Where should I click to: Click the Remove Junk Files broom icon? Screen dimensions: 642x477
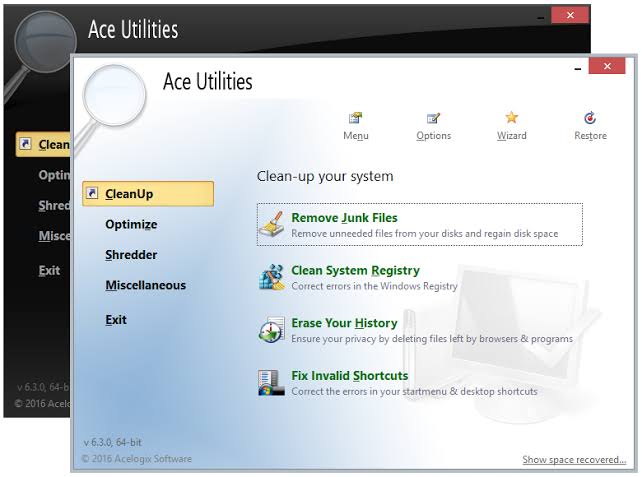[x=271, y=224]
